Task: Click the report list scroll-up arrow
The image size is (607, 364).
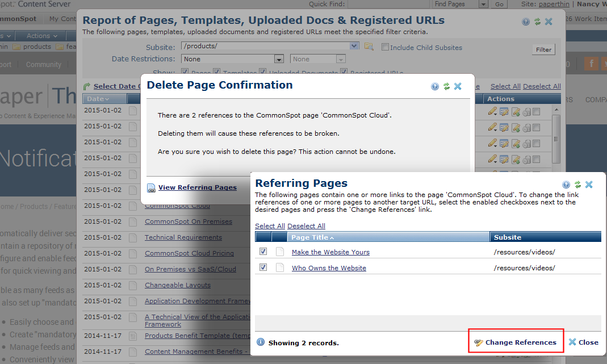Action: 556,110
